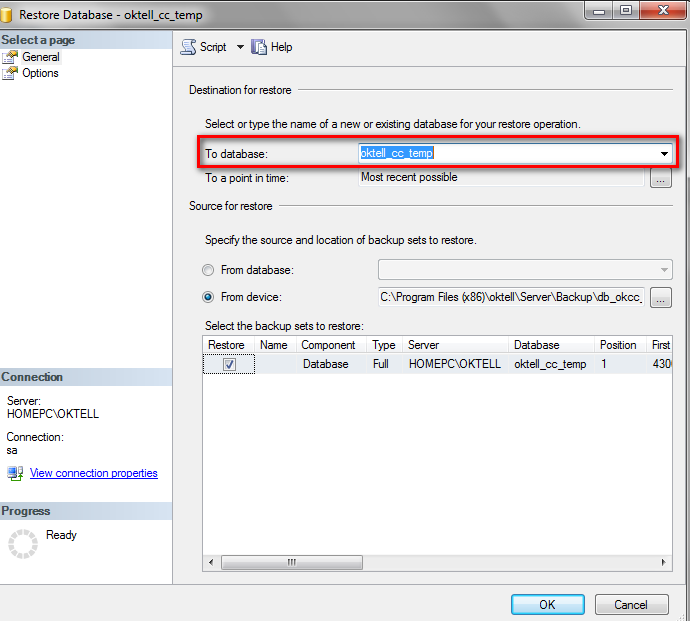Open View connection properties link

[94, 473]
